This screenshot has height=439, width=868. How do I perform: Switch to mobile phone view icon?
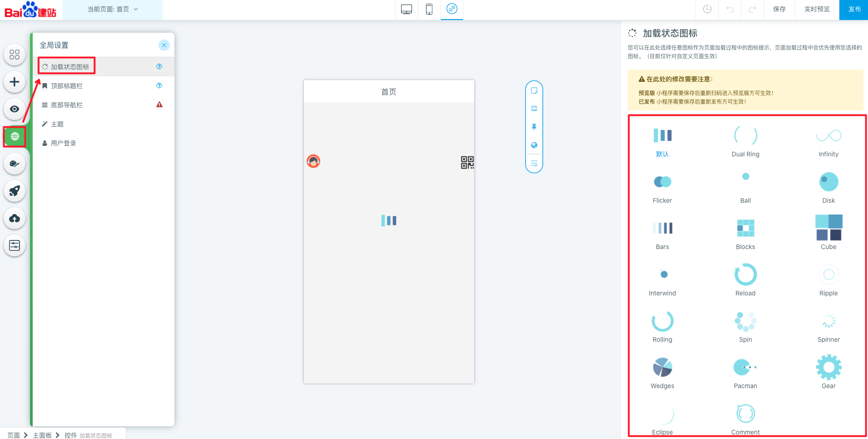[429, 9]
